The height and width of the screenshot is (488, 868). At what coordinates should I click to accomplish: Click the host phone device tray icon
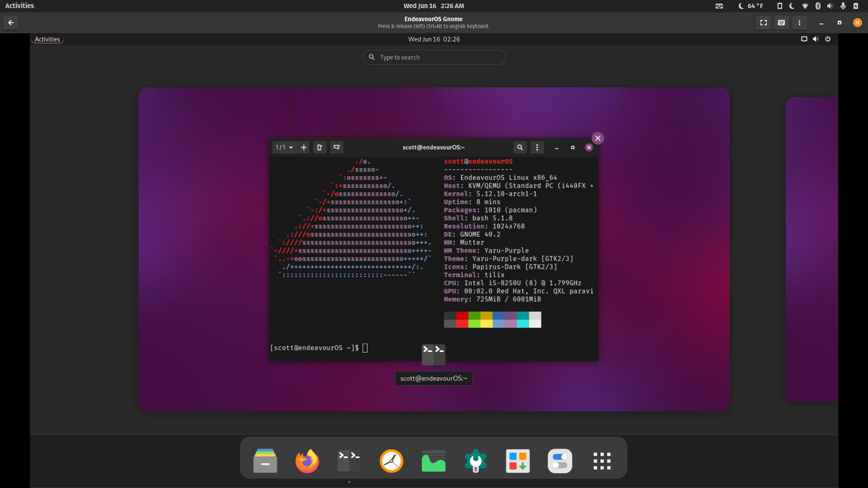[779, 6]
